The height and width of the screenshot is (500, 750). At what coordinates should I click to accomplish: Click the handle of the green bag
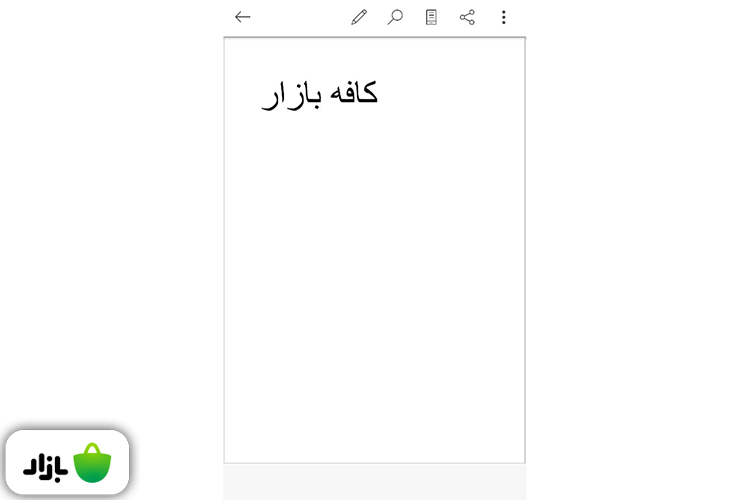point(92,448)
